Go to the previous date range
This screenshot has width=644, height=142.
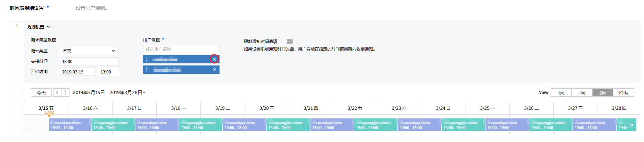(57, 92)
